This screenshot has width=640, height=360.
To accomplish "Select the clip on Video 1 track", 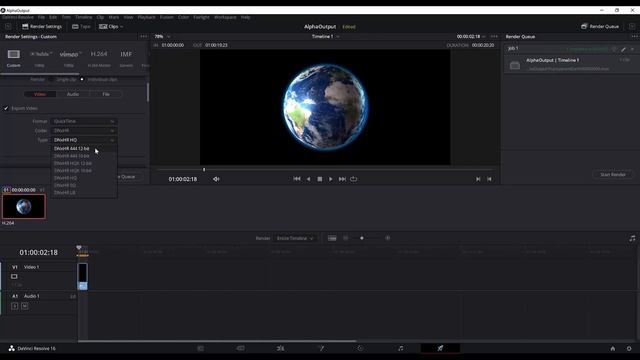I will [82, 276].
